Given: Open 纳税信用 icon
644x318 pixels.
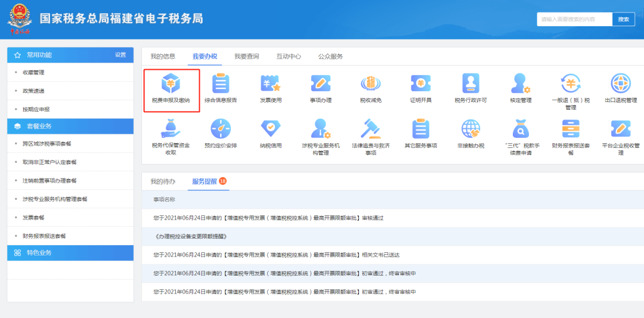Looking at the screenshot, I should 271,129.
